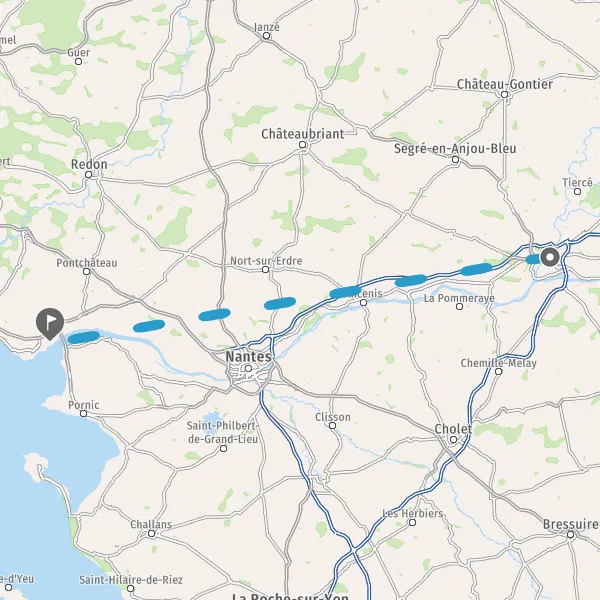The height and width of the screenshot is (600, 600).
Task: Click the Clisson town marker
Action: pyautogui.click(x=333, y=426)
